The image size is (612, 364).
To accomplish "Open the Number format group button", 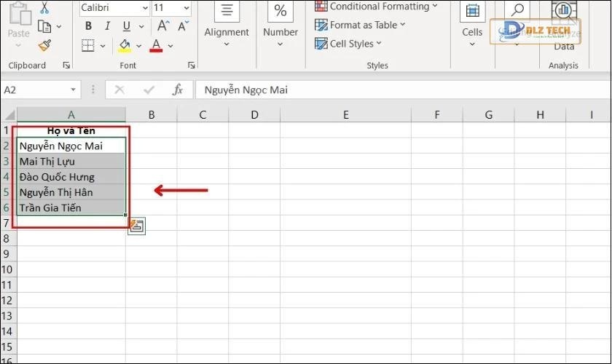I will click(x=280, y=25).
